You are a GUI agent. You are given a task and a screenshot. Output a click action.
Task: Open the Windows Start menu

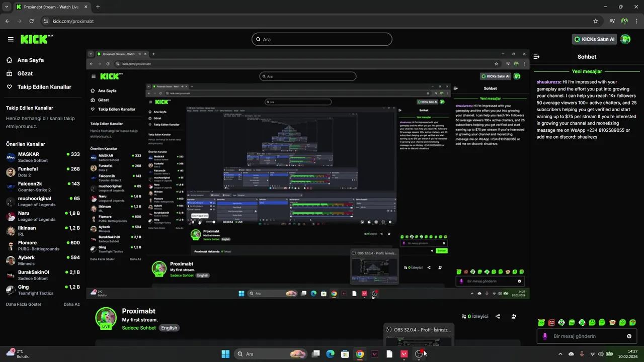225,354
